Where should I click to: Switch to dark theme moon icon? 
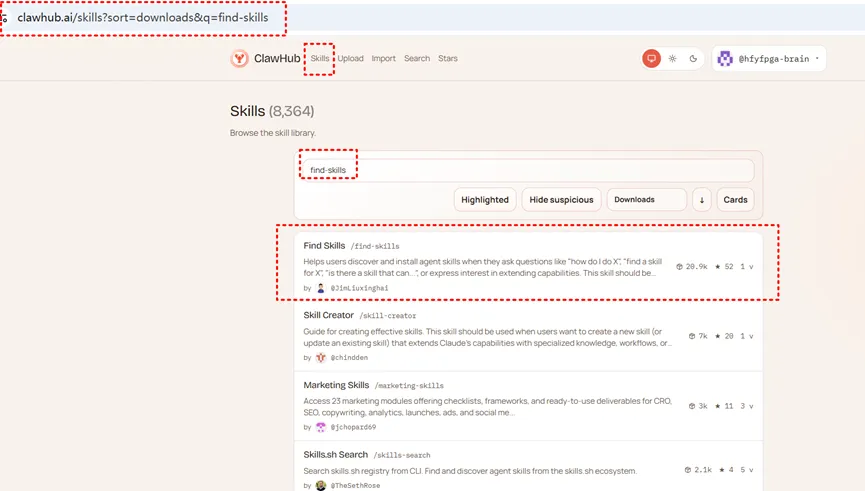pos(693,58)
